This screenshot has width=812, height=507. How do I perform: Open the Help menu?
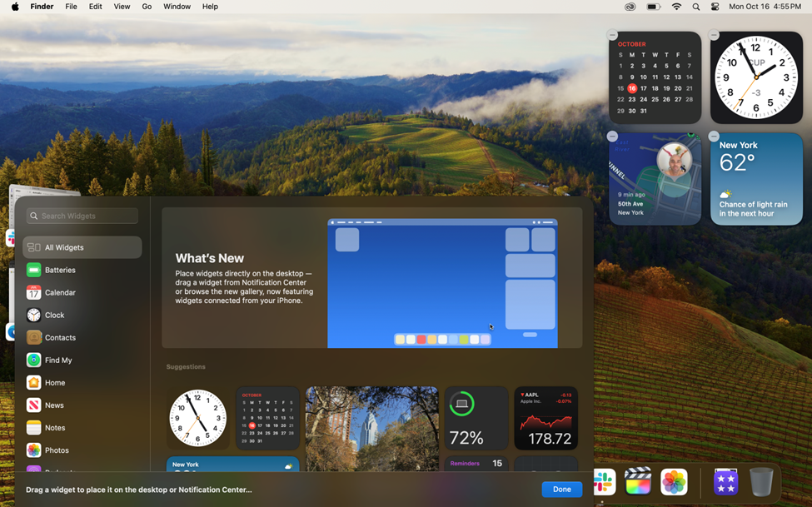[210, 7]
